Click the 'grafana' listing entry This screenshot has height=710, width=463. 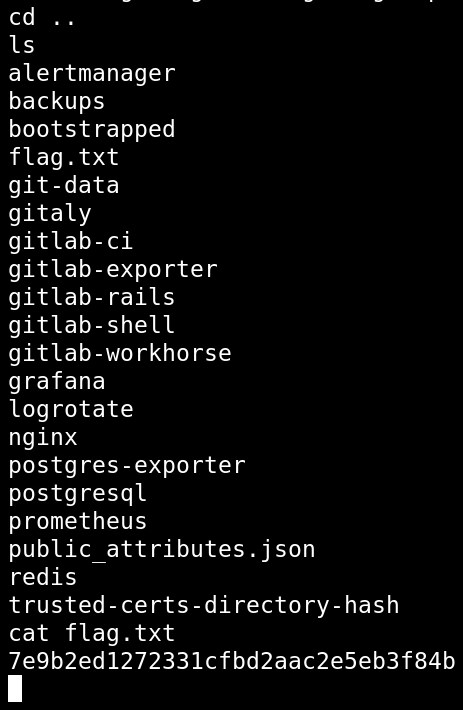coord(57,383)
